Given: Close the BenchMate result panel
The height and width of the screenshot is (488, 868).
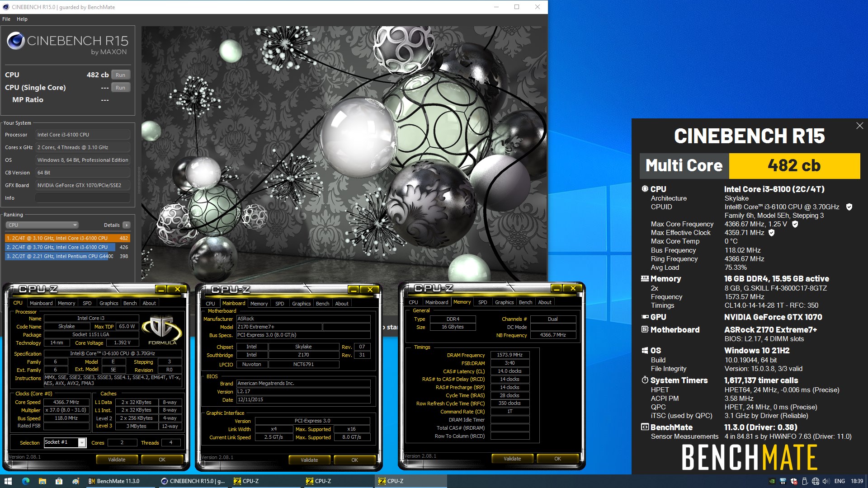Looking at the screenshot, I should (859, 126).
